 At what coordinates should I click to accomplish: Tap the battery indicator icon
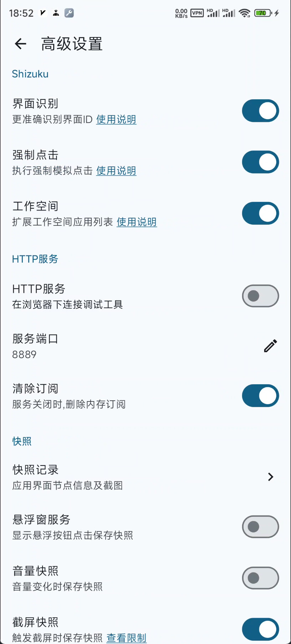(x=263, y=13)
